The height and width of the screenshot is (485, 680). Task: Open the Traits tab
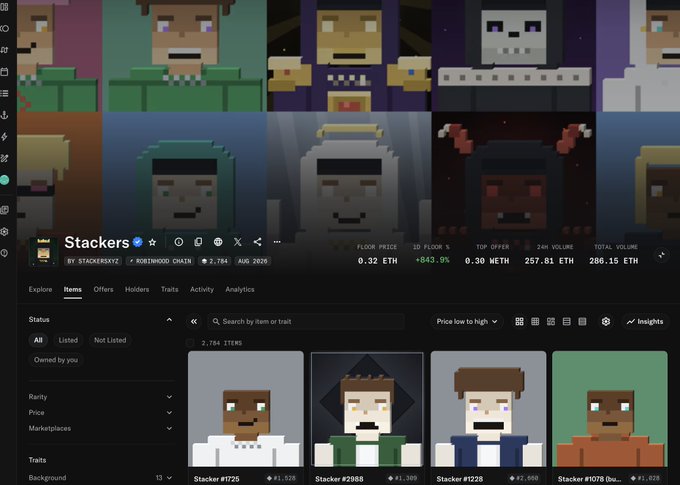point(170,289)
